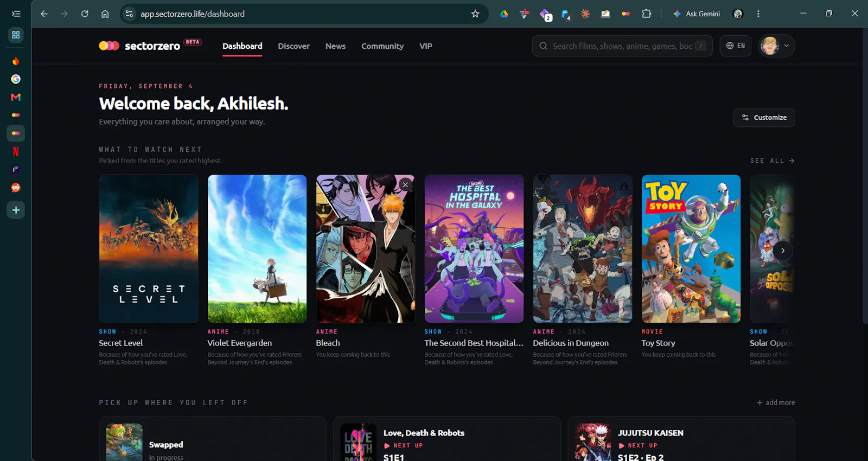Play JUJUTSU KAISEN next up episode
868x461 pixels.
[637, 446]
